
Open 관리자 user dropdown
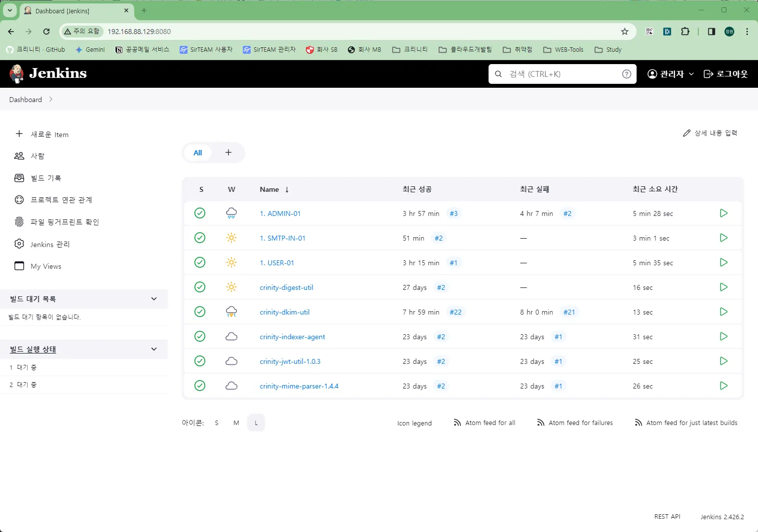671,74
